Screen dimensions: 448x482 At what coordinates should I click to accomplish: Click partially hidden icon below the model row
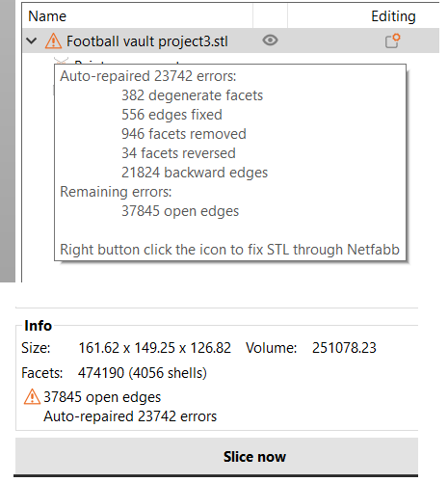[x=61, y=61]
